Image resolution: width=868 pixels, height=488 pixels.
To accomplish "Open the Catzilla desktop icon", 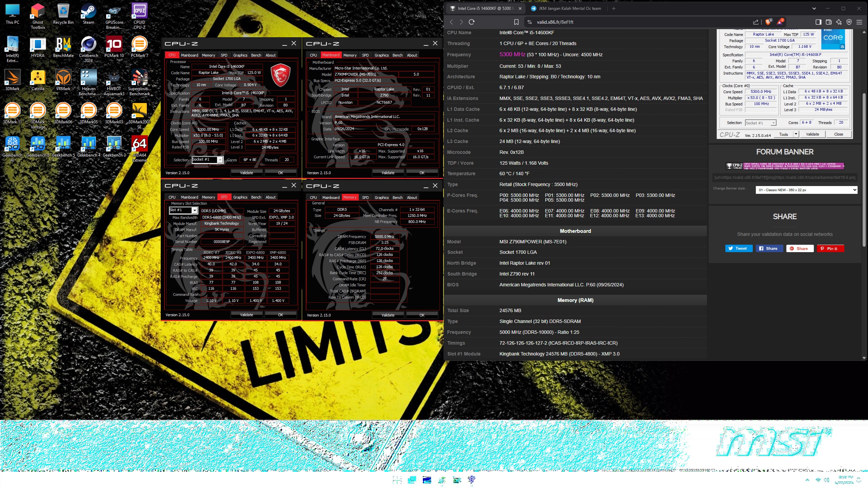I will (38, 80).
